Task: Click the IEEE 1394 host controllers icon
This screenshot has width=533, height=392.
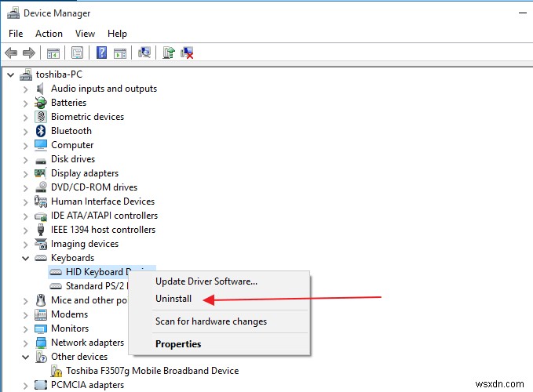Action: [x=41, y=230]
